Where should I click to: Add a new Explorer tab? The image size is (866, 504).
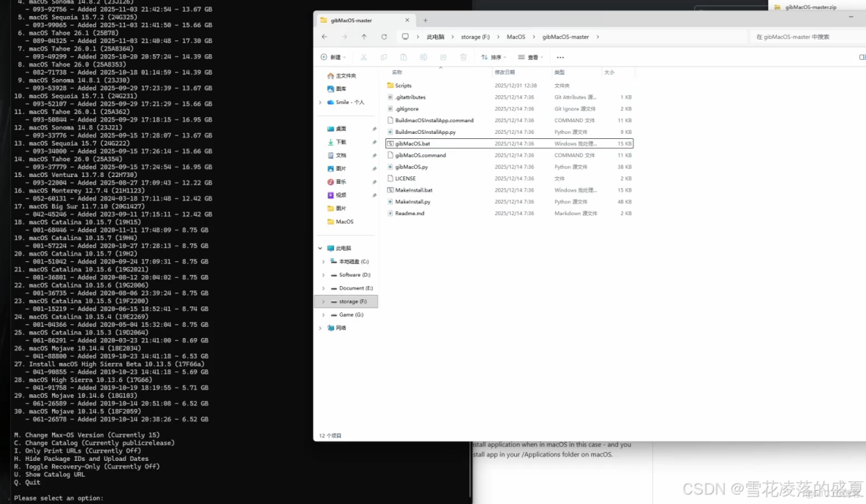coord(425,20)
